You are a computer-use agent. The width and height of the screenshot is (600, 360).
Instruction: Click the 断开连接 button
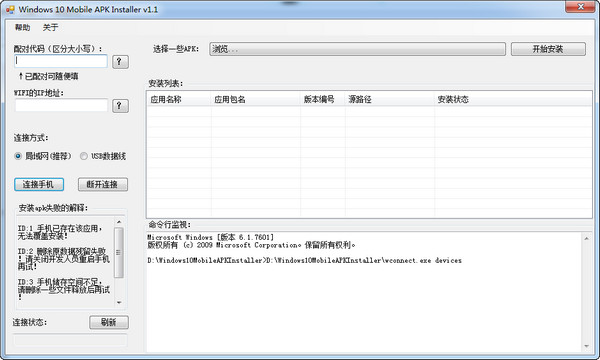pos(103,184)
